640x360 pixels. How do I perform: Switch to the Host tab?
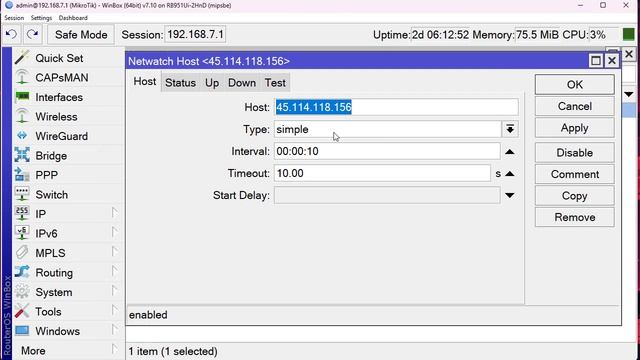pos(145,82)
